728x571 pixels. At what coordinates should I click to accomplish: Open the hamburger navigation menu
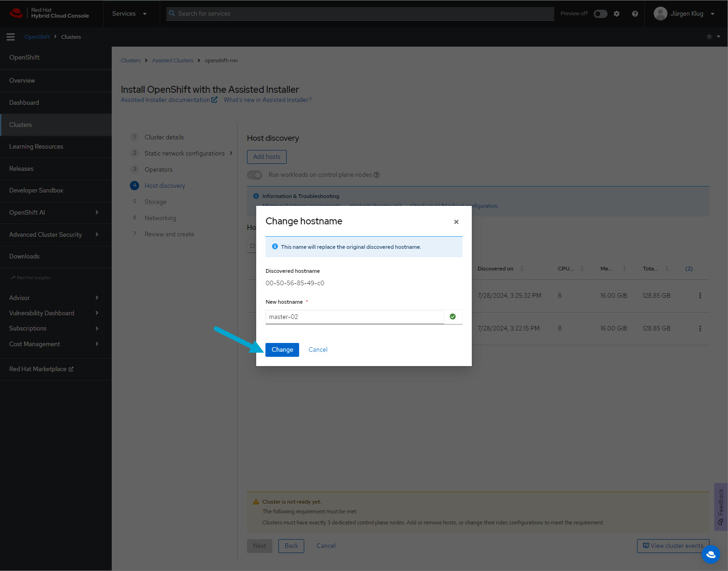pos(11,37)
